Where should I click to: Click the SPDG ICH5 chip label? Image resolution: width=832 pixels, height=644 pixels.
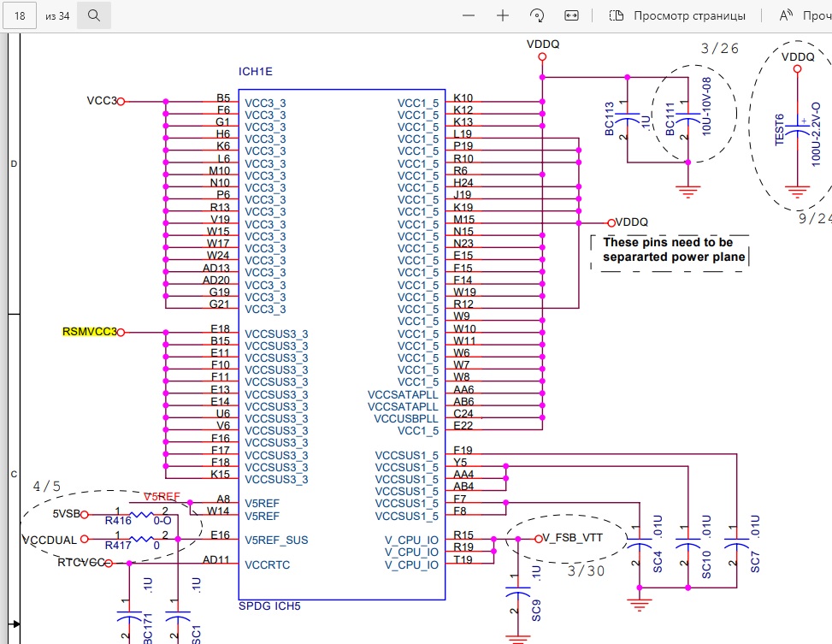click(x=269, y=606)
